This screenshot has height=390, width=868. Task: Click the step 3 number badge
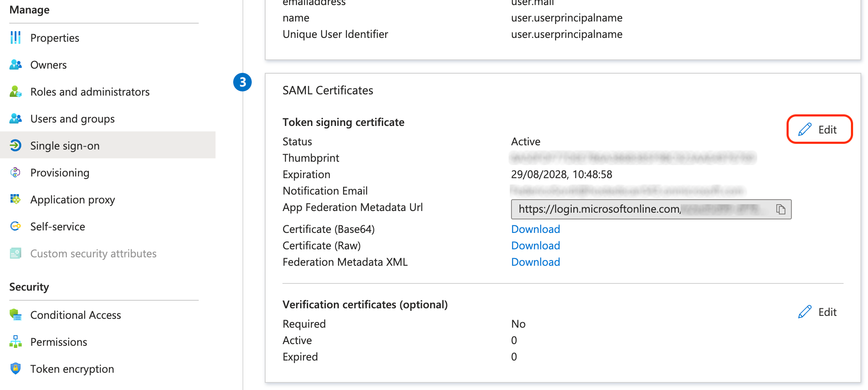pyautogui.click(x=242, y=82)
